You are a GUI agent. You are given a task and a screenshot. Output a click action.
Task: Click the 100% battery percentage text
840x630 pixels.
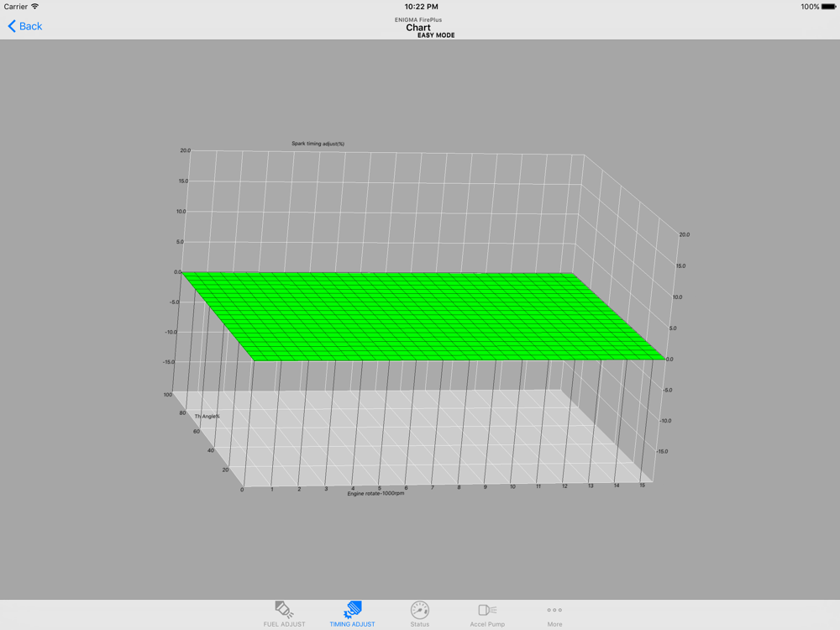[810, 7]
